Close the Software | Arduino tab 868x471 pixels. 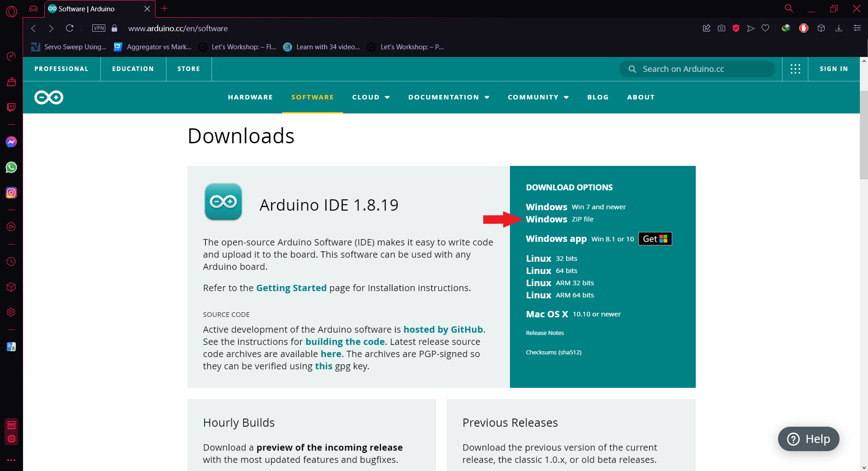147,9
